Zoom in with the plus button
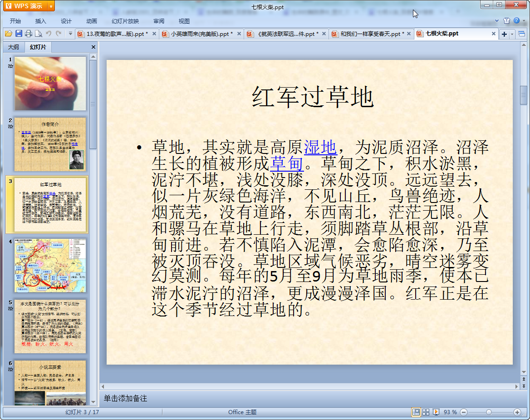Viewport: 530px width, 420px height. (517, 412)
